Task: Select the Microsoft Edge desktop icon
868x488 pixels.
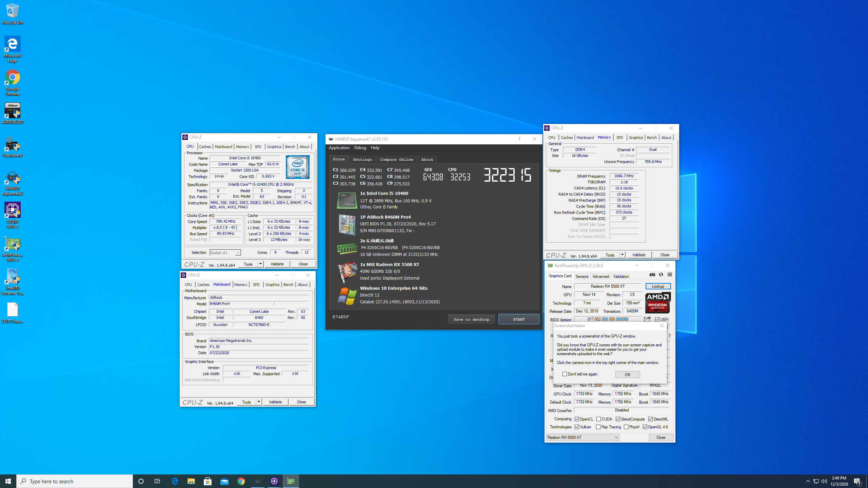Action: coord(13,49)
